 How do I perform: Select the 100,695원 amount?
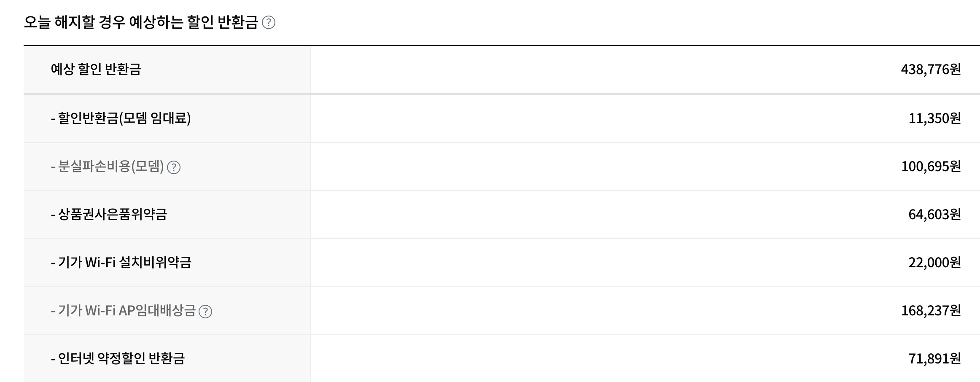pos(931,167)
